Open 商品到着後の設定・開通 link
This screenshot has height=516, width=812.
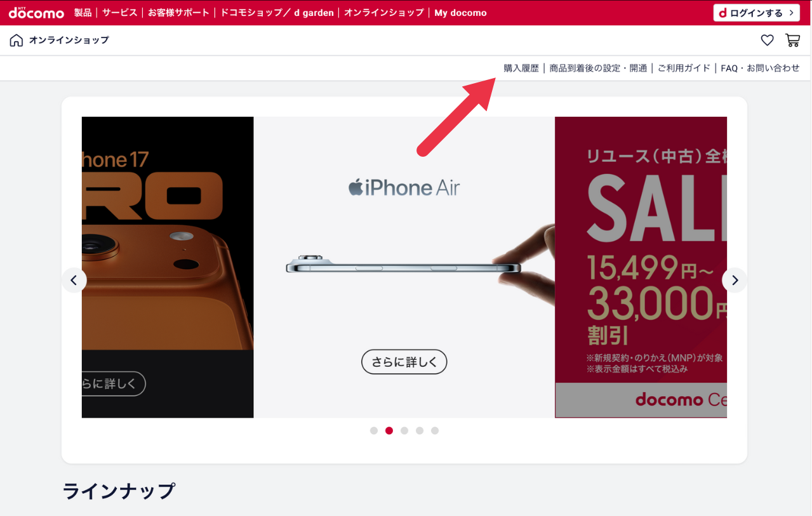coord(598,68)
